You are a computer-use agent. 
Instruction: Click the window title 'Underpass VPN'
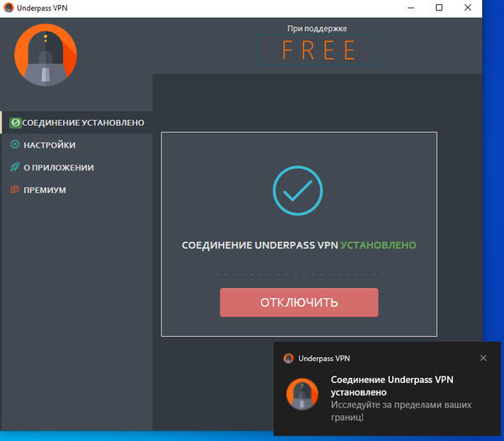coord(42,8)
